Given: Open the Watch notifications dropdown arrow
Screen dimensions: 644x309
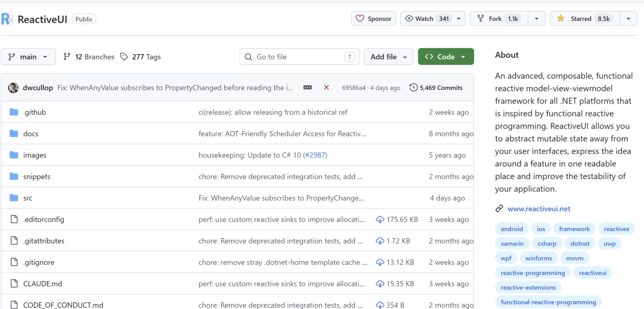Looking at the screenshot, I should pos(459,19).
